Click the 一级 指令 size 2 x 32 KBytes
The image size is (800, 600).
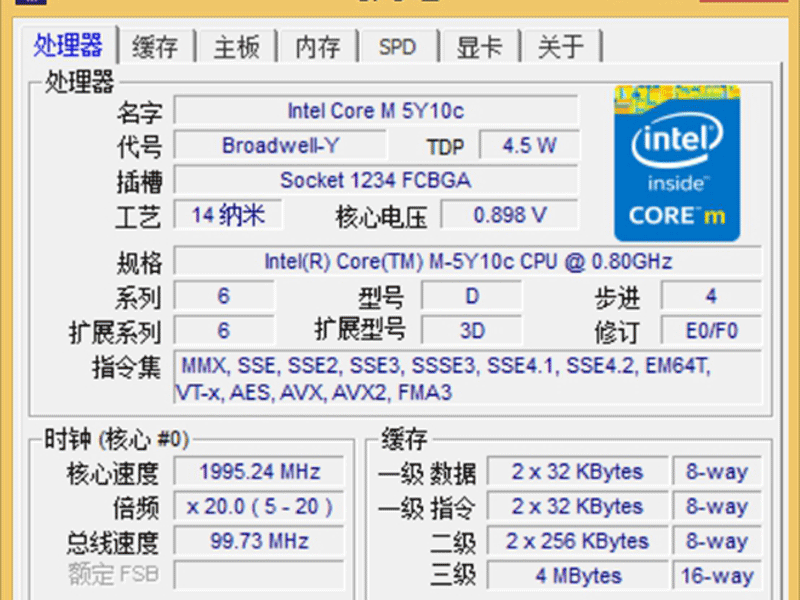tap(578, 506)
